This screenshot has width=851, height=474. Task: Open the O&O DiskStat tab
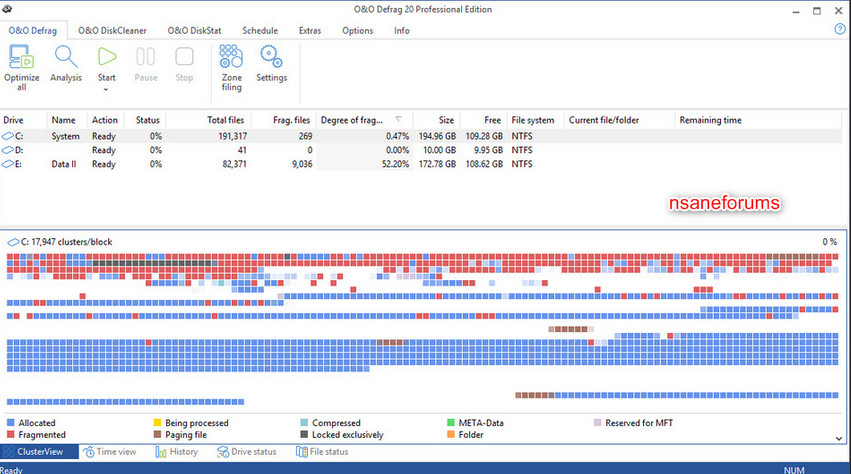point(194,30)
